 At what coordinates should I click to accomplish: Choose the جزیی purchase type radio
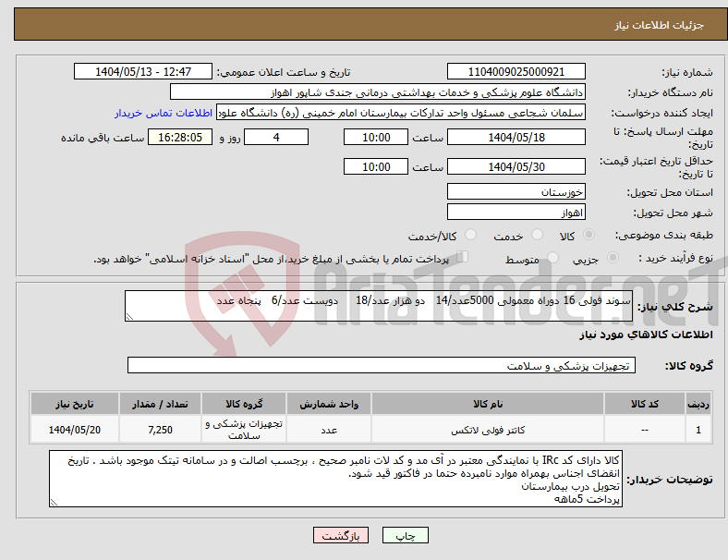tap(613, 258)
